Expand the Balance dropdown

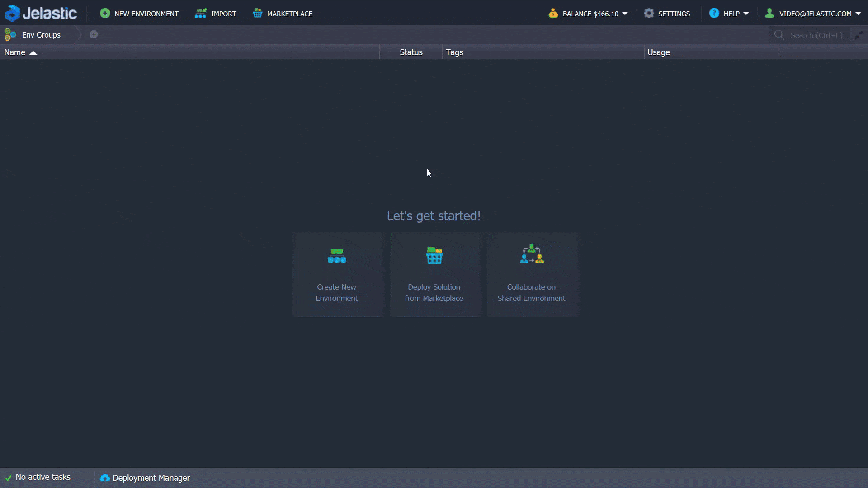(x=588, y=14)
